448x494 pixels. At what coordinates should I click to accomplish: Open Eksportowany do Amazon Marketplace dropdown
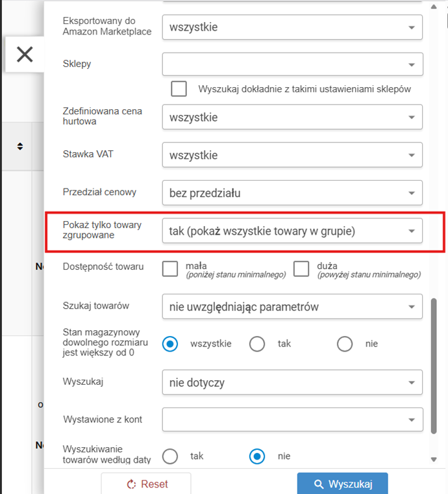[x=292, y=27]
